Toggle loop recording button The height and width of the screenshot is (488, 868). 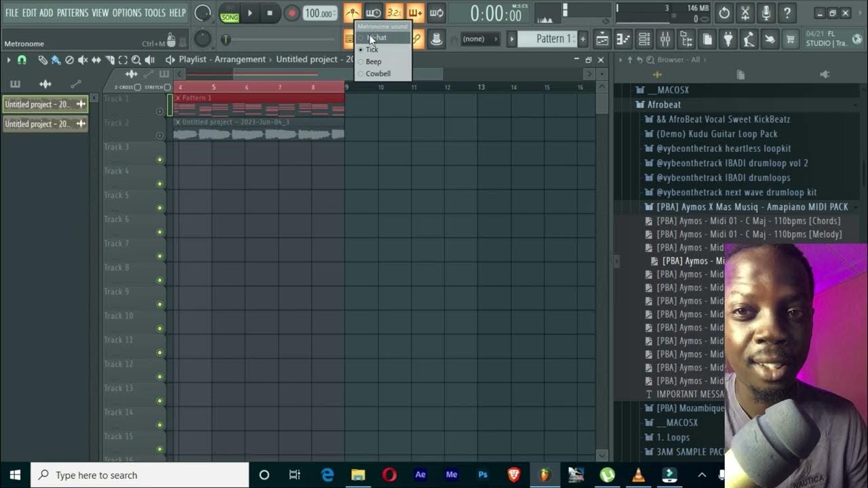pos(436,13)
